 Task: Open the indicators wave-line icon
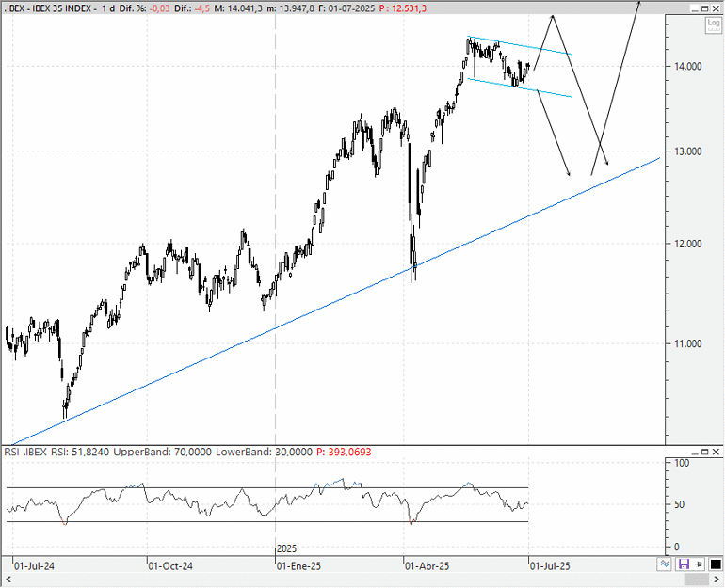click(665, 564)
